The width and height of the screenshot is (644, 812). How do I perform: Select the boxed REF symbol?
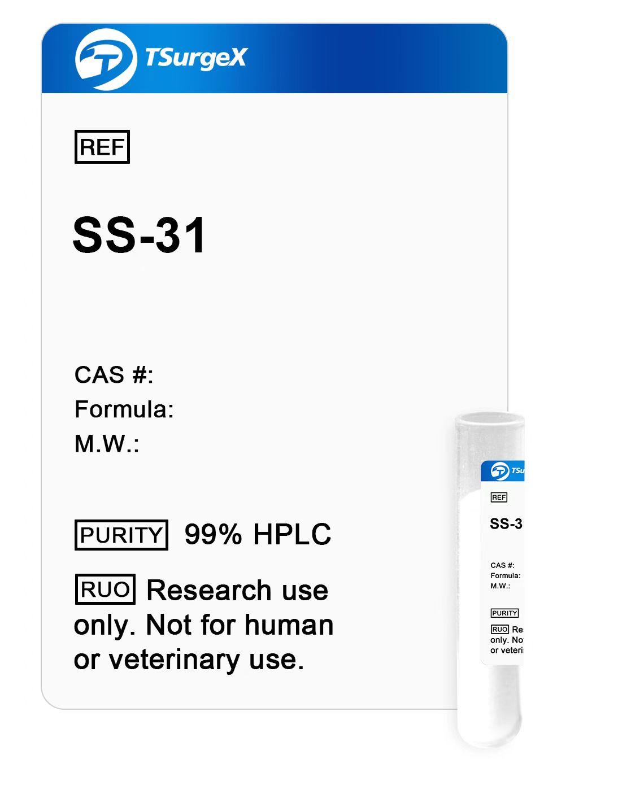102,147
